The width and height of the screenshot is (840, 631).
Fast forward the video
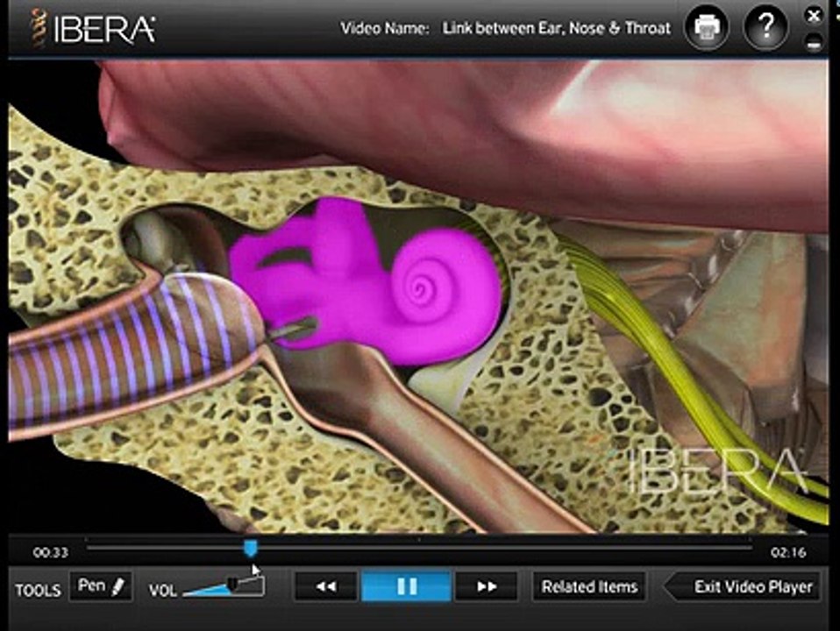486,586
